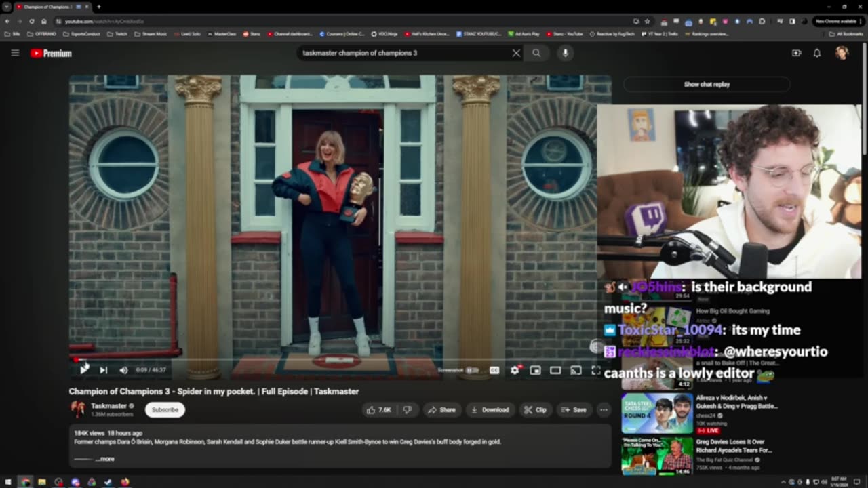Open the Taskmaster channel avatar
868x488 pixels.
(78, 409)
